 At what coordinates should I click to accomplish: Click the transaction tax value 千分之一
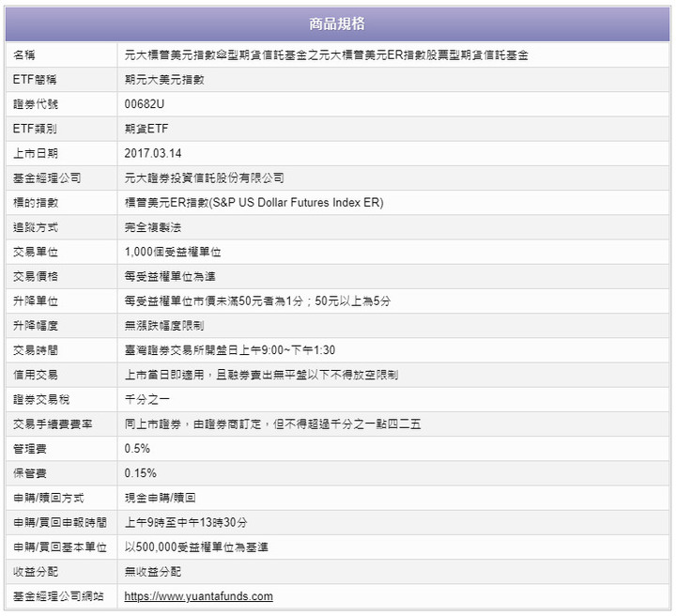[147, 399]
